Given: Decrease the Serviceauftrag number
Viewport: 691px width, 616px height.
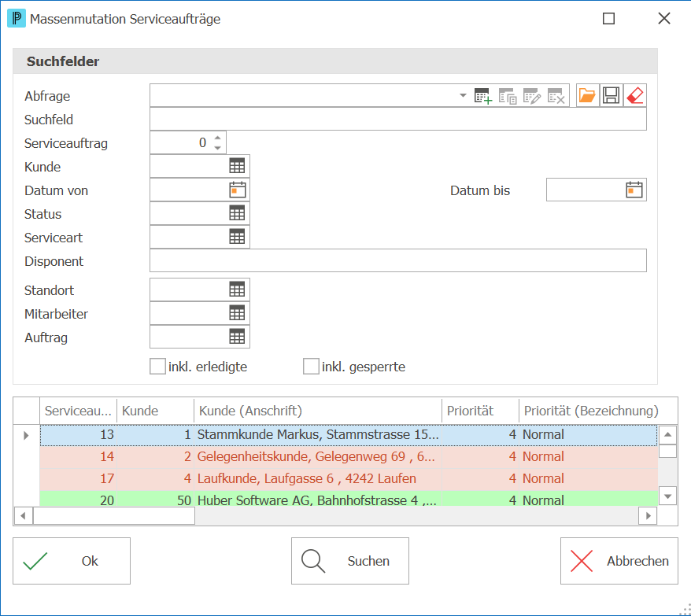Looking at the screenshot, I should [218, 148].
